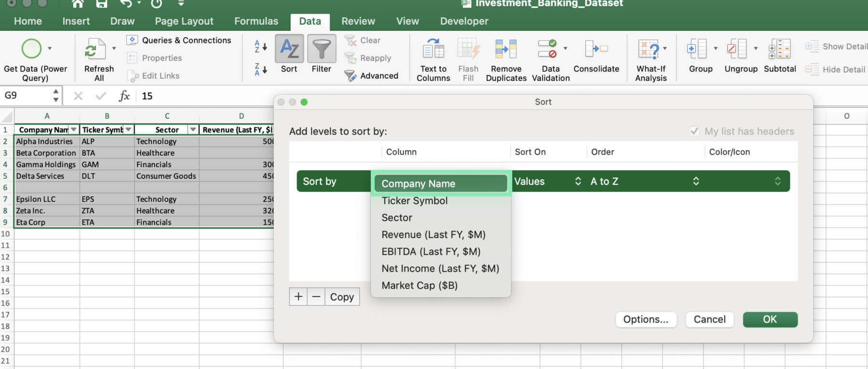Switch to the Page Layout tab
Viewport: 868px width, 369px height.
(x=184, y=21)
